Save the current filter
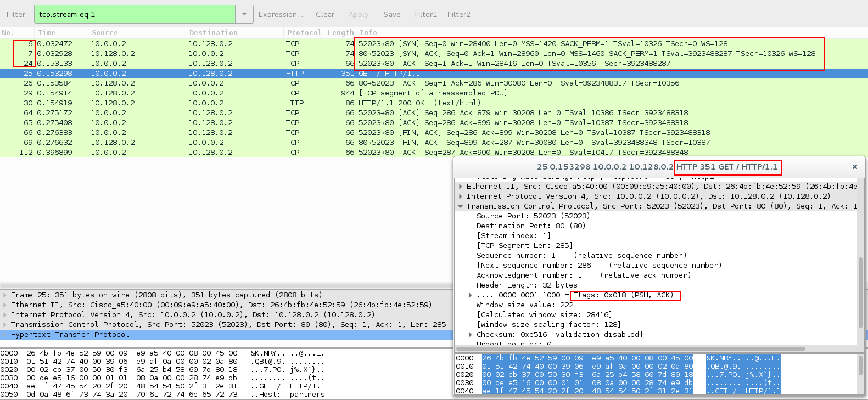The height and width of the screenshot is (400, 868). 392,14
